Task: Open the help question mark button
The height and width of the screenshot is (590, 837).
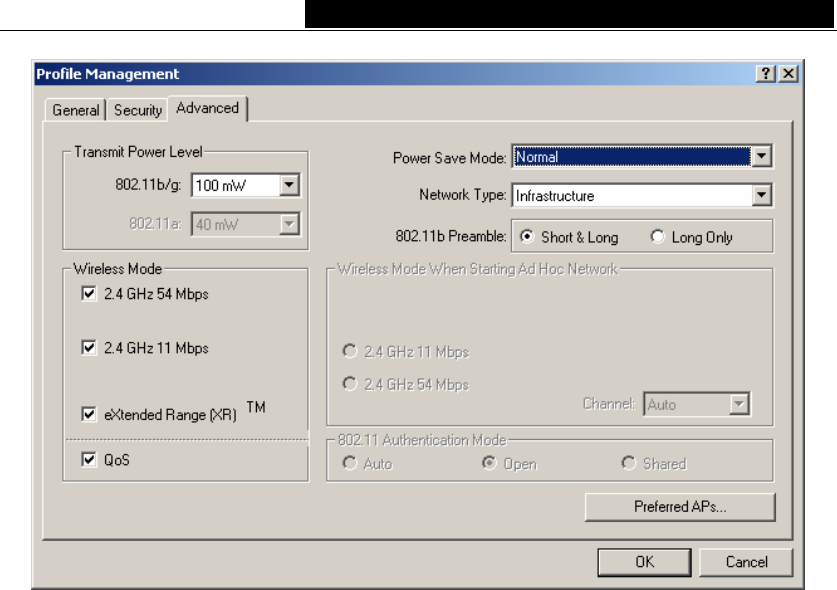Action: point(765,73)
